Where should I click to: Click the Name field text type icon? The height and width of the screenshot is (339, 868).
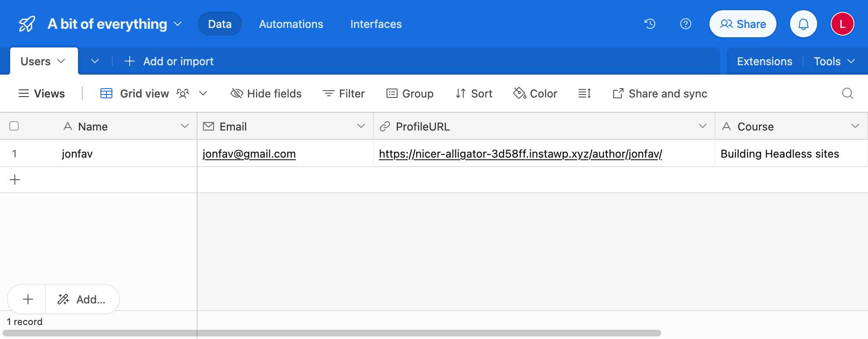point(68,126)
